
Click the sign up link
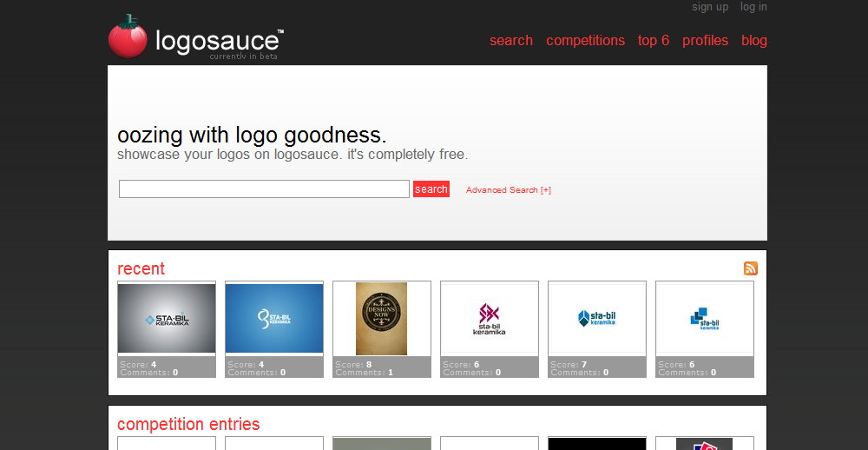click(x=709, y=7)
